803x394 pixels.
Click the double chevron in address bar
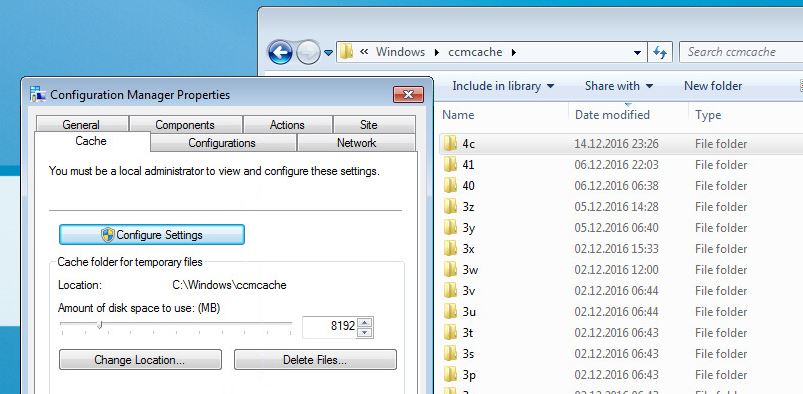pyautogui.click(x=364, y=52)
